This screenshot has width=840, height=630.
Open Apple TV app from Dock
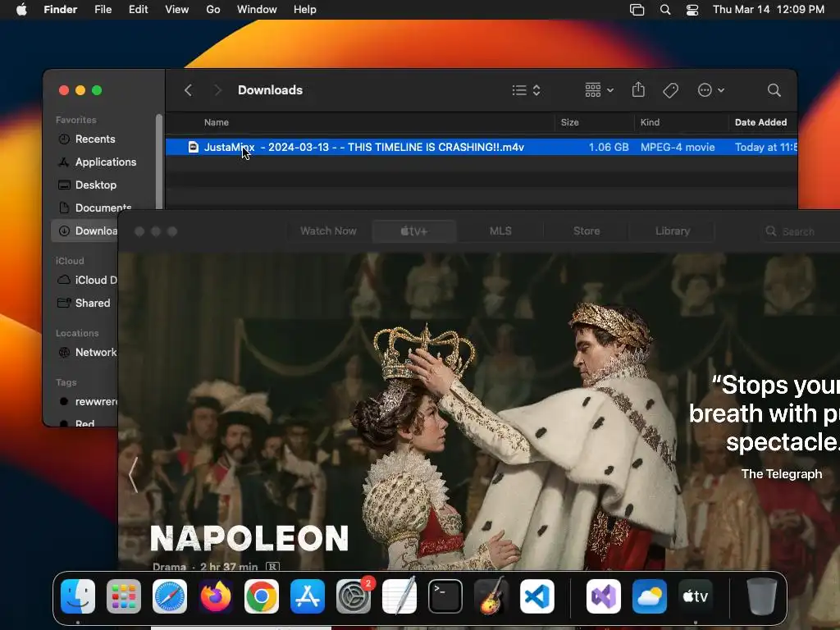click(696, 596)
